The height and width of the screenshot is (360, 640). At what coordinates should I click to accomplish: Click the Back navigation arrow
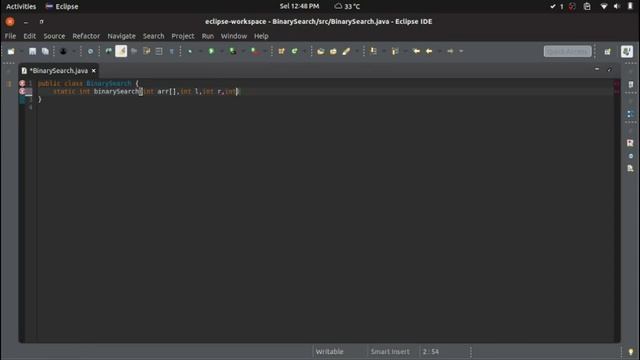[429, 51]
